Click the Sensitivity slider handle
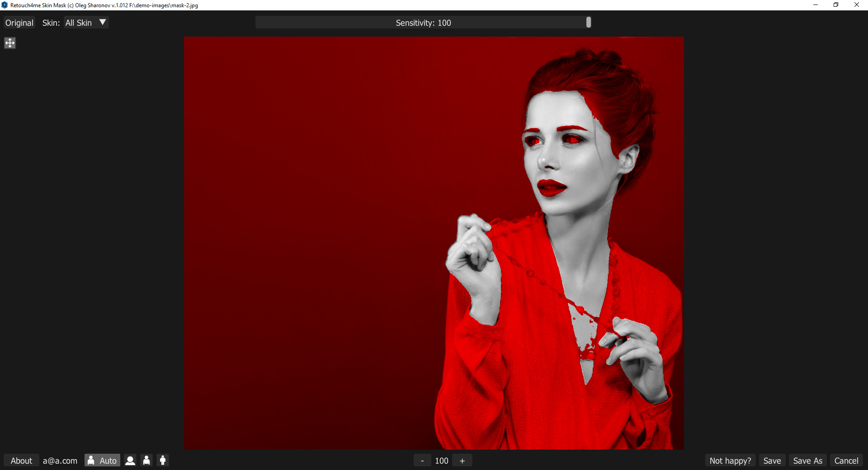This screenshot has height=470, width=868. pyautogui.click(x=588, y=22)
